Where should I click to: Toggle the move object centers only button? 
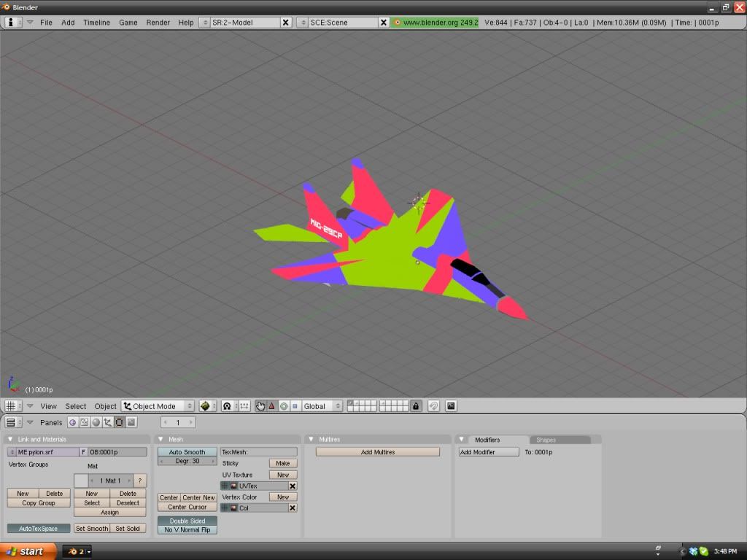pyautogui.click(x=244, y=406)
